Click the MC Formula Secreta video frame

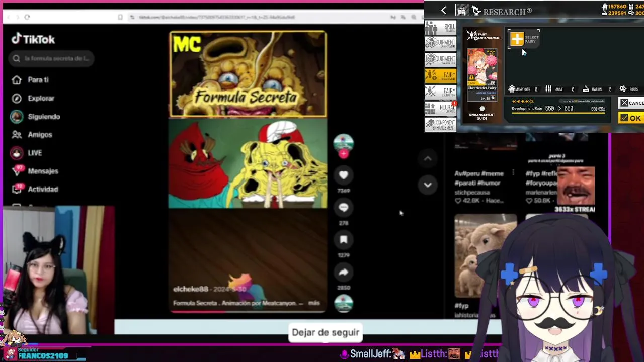[x=248, y=74]
